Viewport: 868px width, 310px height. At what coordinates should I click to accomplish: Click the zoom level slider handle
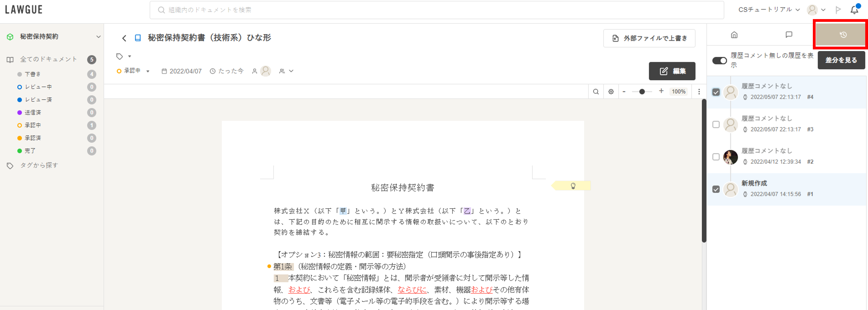point(642,92)
